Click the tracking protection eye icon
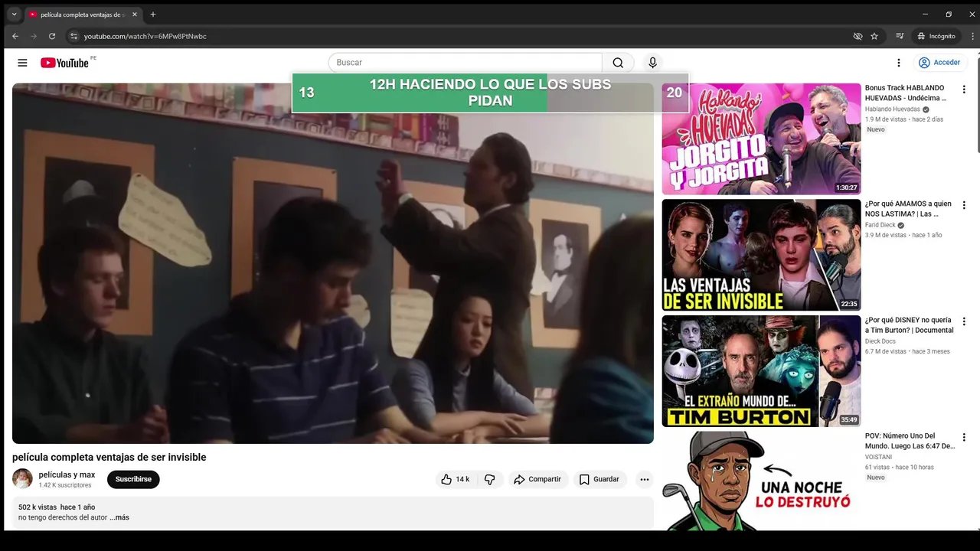 coord(857,36)
